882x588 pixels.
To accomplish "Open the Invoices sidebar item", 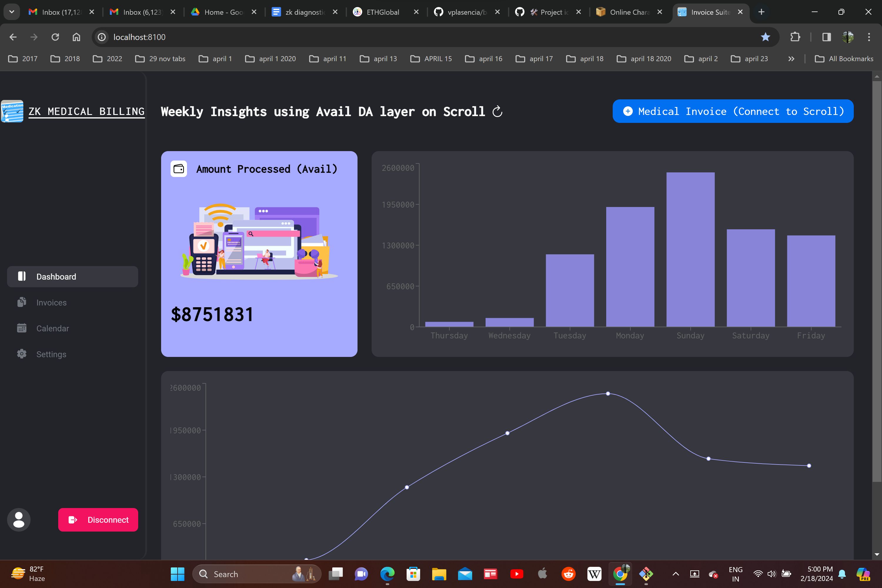I will coord(72,303).
